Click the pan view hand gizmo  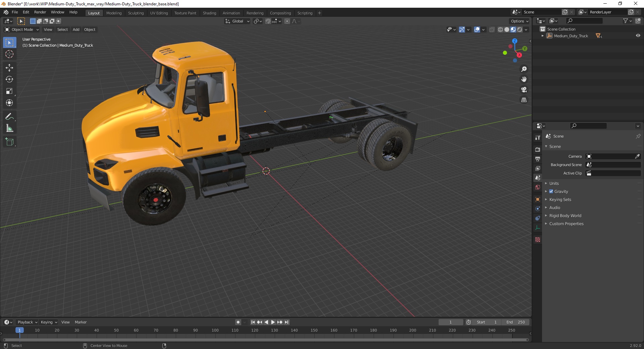[x=524, y=80]
